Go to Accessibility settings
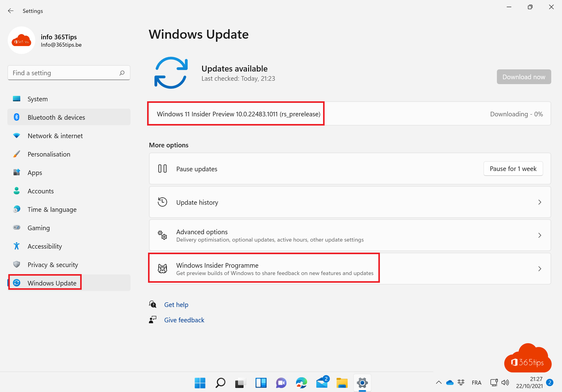The image size is (562, 392). 69,246
